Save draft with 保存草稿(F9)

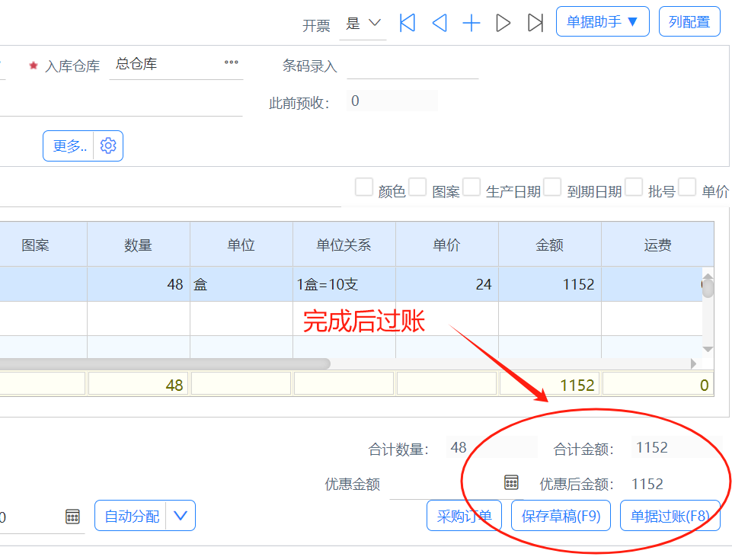561,516
